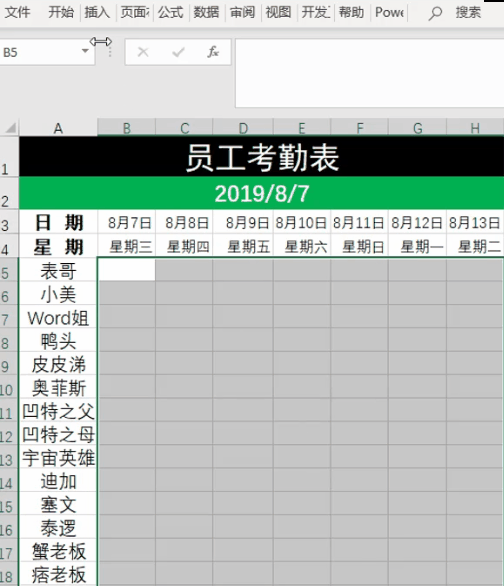
Task: Select row 5 header
Action: 9,270
